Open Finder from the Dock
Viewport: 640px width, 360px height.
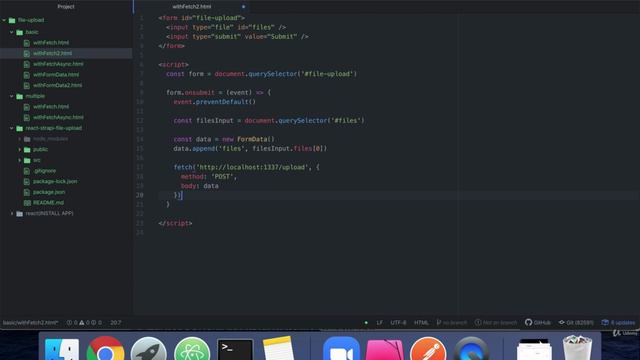(x=62, y=349)
